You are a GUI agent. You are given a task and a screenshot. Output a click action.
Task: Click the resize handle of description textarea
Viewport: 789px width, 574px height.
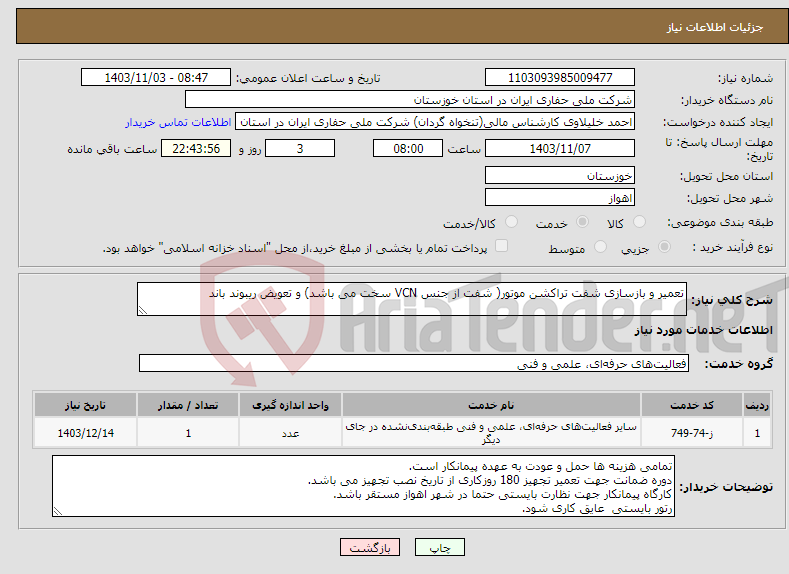coord(143,310)
